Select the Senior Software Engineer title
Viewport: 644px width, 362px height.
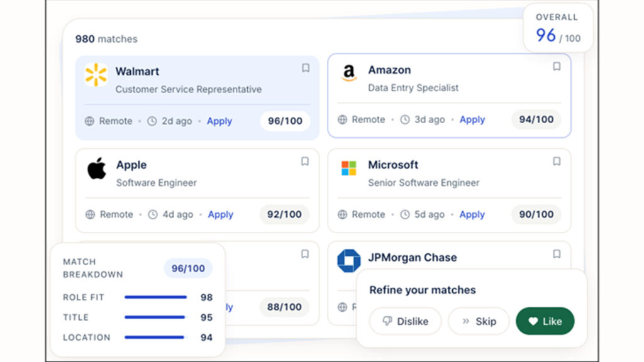tap(423, 183)
